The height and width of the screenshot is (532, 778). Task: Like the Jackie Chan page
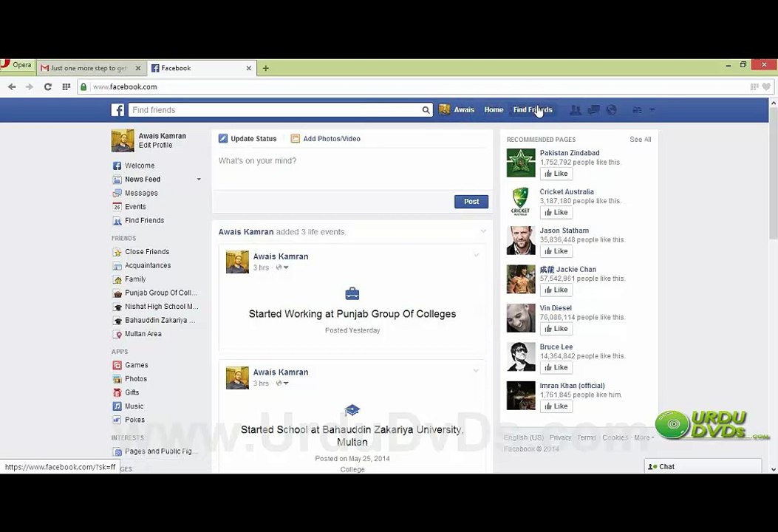(556, 290)
